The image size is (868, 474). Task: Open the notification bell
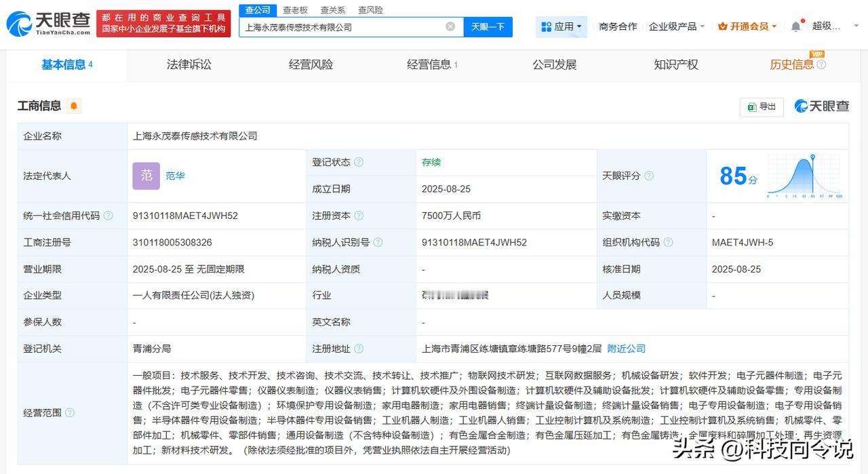[x=796, y=26]
